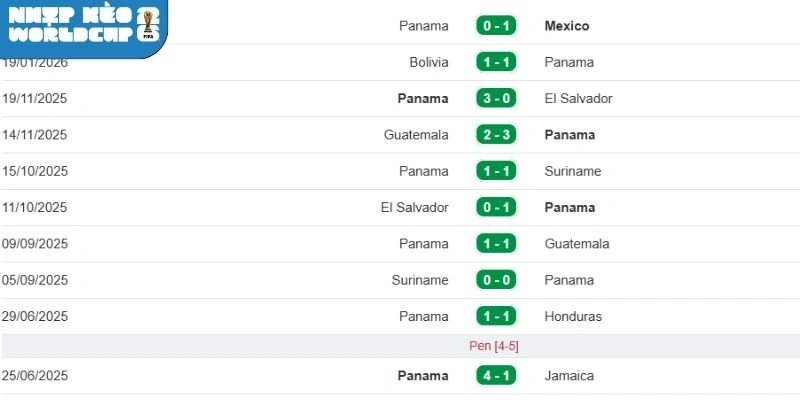Image resolution: width=800 pixels, height=400 pixels.
Task: Click the bold El Salvador home team name
Action: point(414,207)
